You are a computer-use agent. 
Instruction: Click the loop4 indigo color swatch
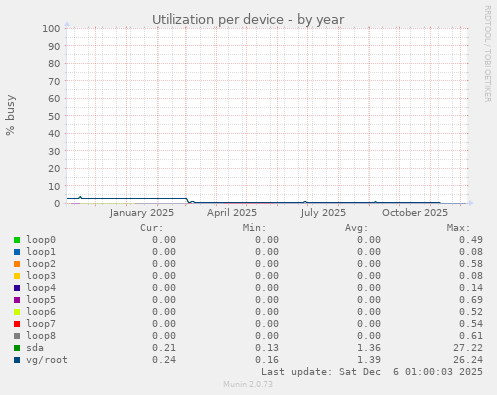coord(17,288)
